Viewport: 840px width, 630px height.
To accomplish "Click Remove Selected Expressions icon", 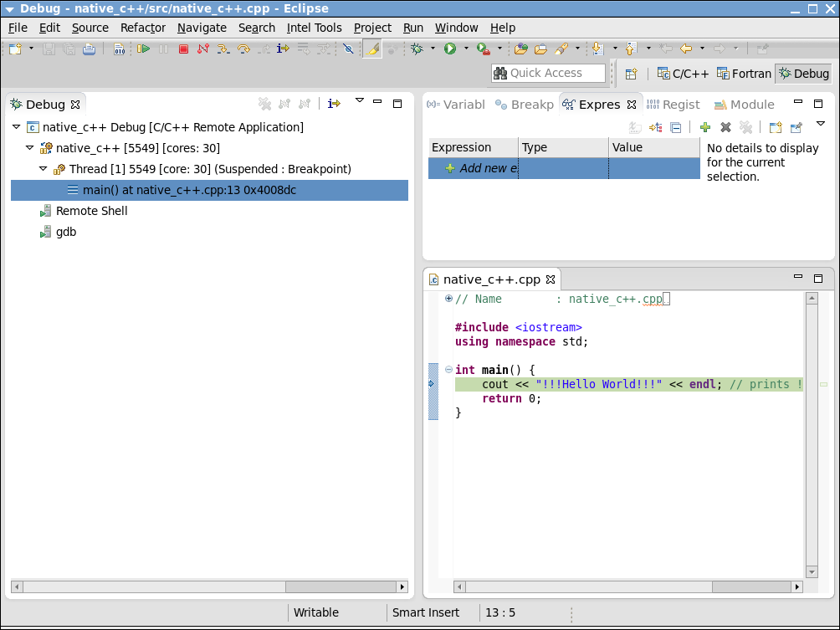I will (x=725, y=127).
